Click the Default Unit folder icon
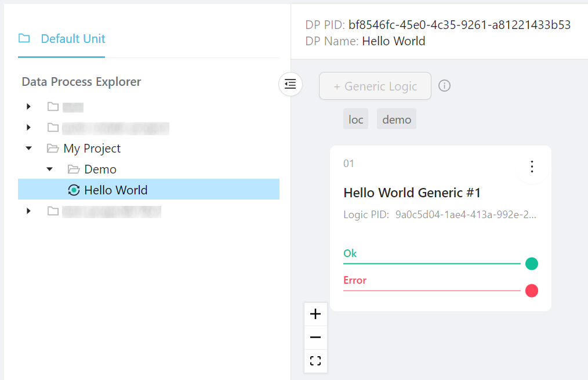The width and height of the screenshot is (588, 380). [x=24, y=39]
